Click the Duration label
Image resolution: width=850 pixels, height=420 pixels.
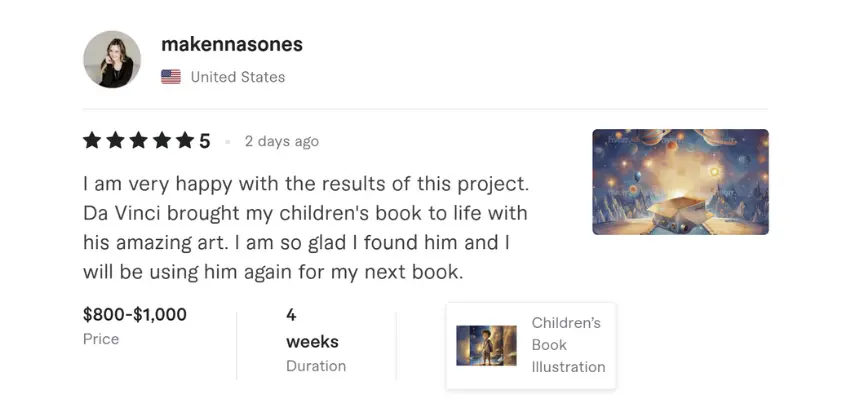point(316,366)
